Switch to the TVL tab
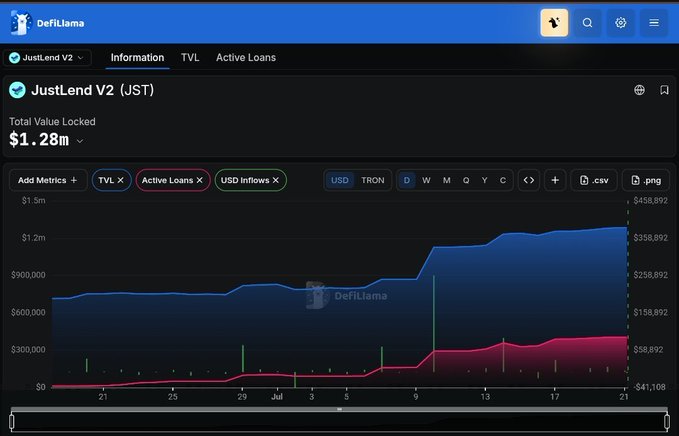 tap(190, 58)
